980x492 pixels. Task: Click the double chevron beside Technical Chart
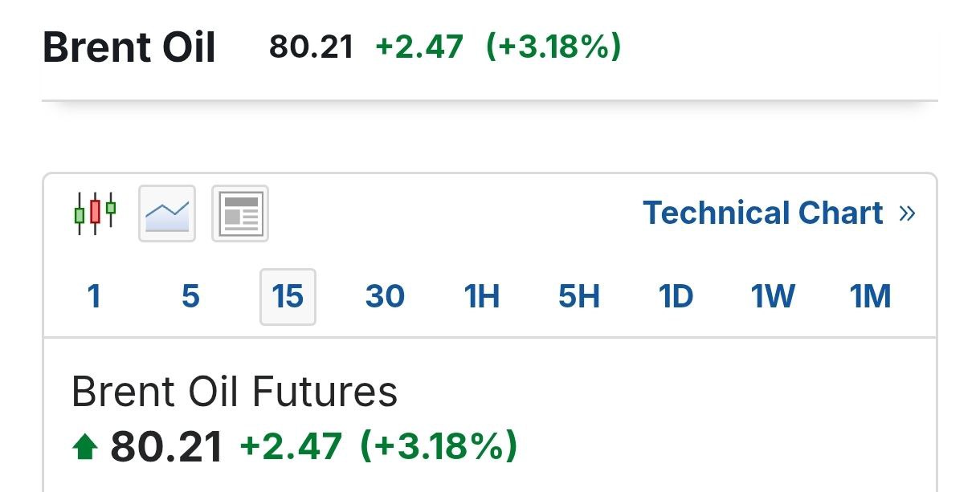click(908, 213)
